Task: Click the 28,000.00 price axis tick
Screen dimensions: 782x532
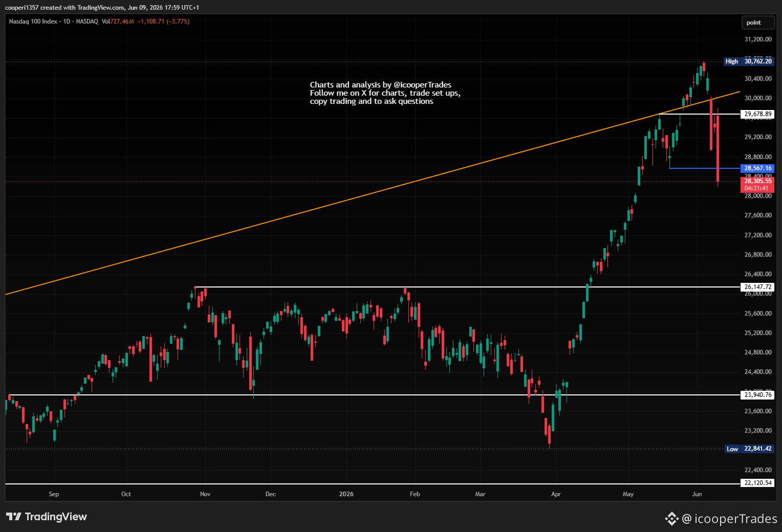Action: click(758, 196)
